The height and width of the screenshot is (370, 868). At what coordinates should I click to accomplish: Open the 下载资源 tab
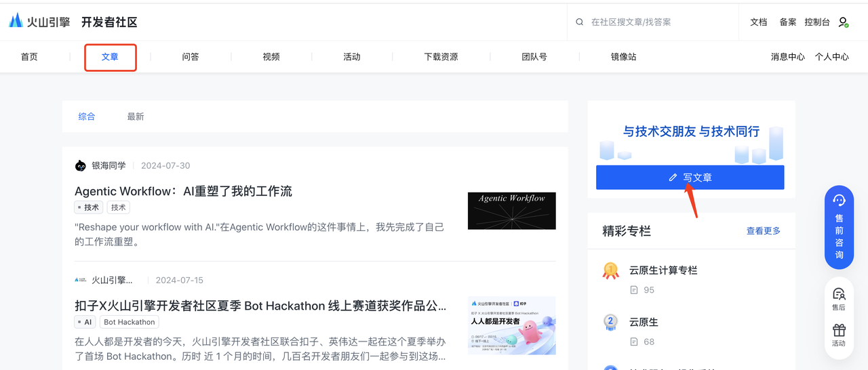tap(441, 57)
